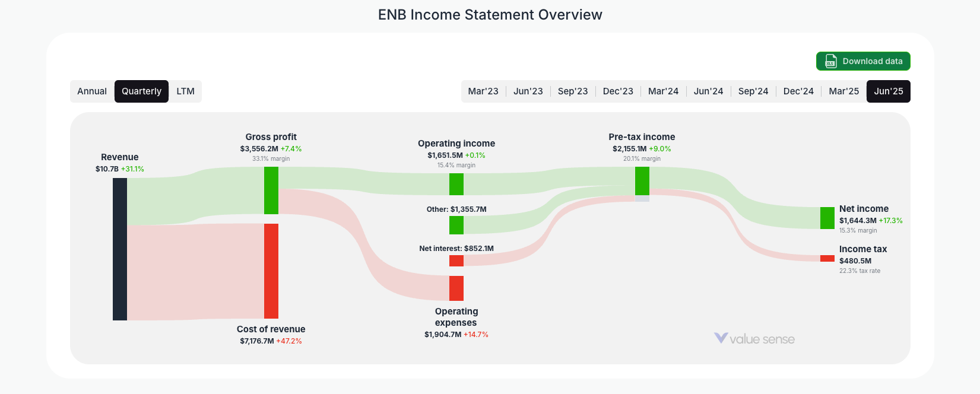
Task: Switch to the LTM view
Action: (186, 91)
